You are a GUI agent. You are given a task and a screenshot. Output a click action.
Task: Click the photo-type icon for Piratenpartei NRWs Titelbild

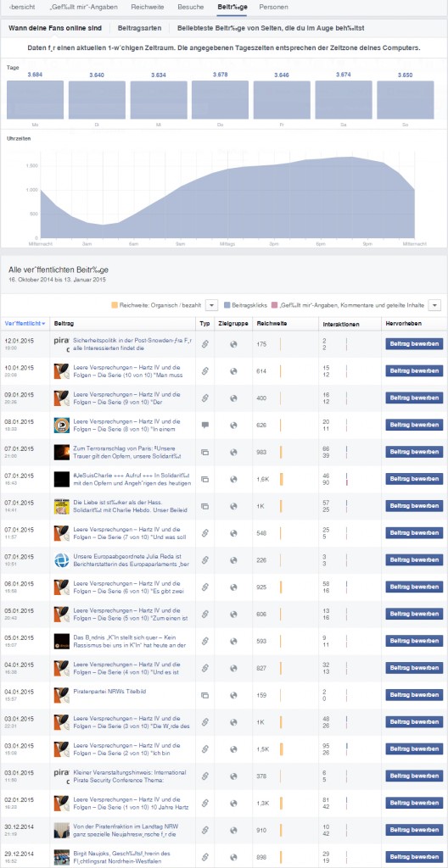click(x=204, y=695)
